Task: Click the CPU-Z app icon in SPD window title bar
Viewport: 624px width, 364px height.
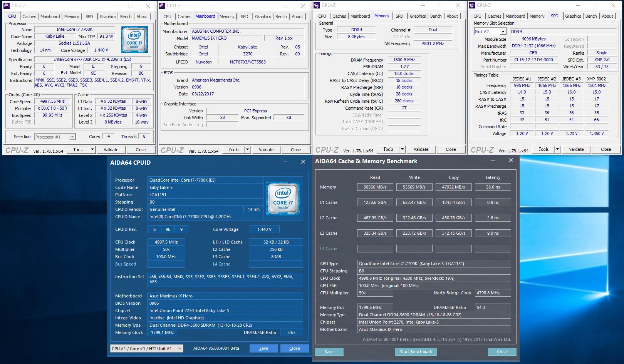Action: tap(472, 5)
